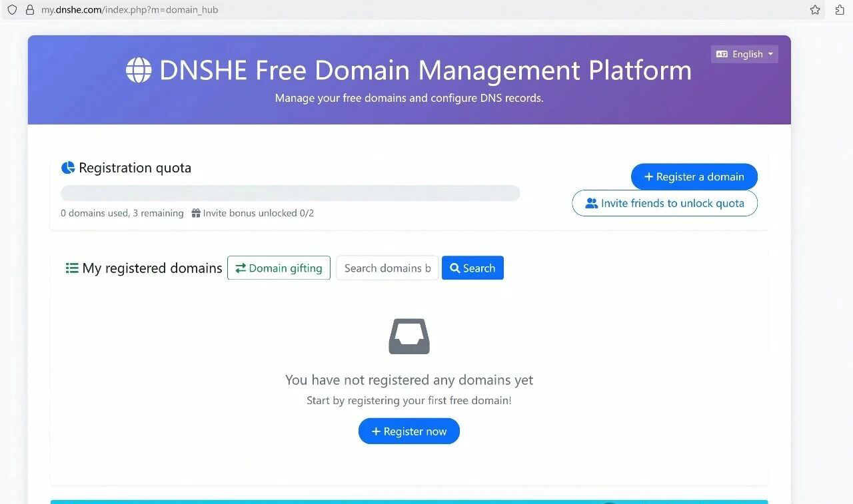Click the DNSHE Free Domain Management Platform title
Image resolution: width=853 pixels, height=504 pixels.
[425, 70]
